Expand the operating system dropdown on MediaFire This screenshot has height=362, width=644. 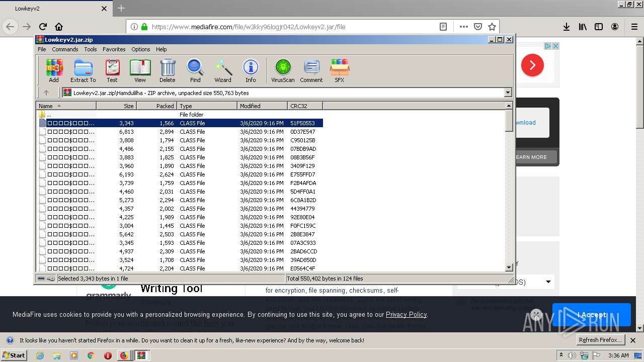[x=548, y=282]
